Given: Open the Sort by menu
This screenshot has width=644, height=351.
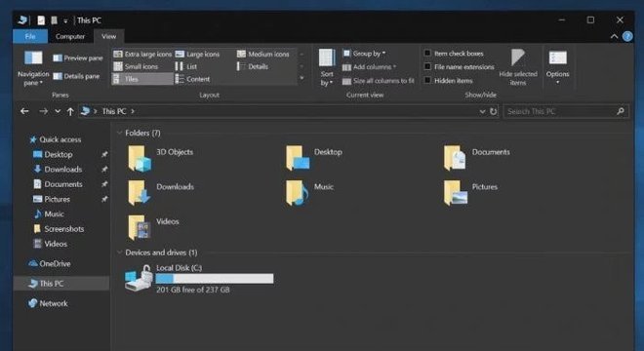Looking at the screenshot, I should point(327,67).
